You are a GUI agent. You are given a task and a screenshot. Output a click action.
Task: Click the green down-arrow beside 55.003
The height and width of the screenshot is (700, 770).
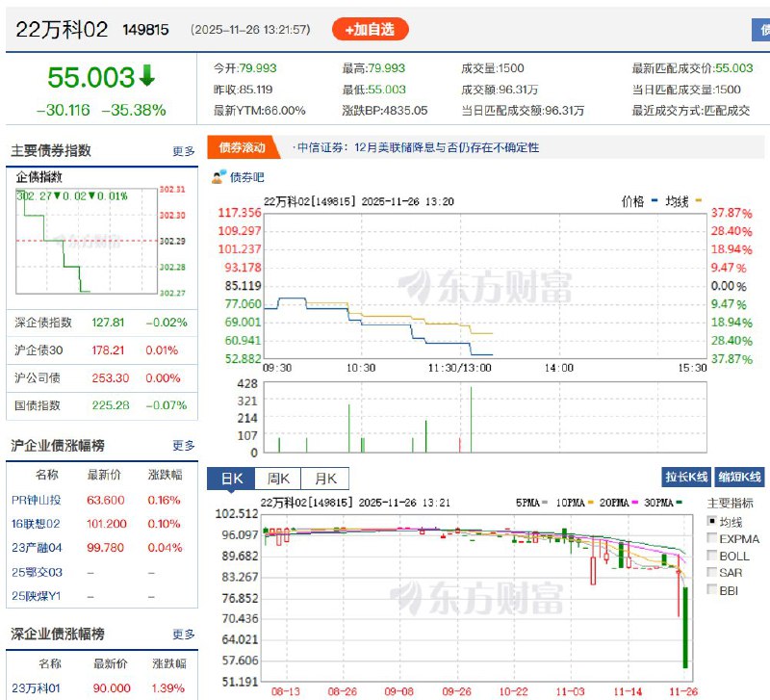[x=147, y=76]
